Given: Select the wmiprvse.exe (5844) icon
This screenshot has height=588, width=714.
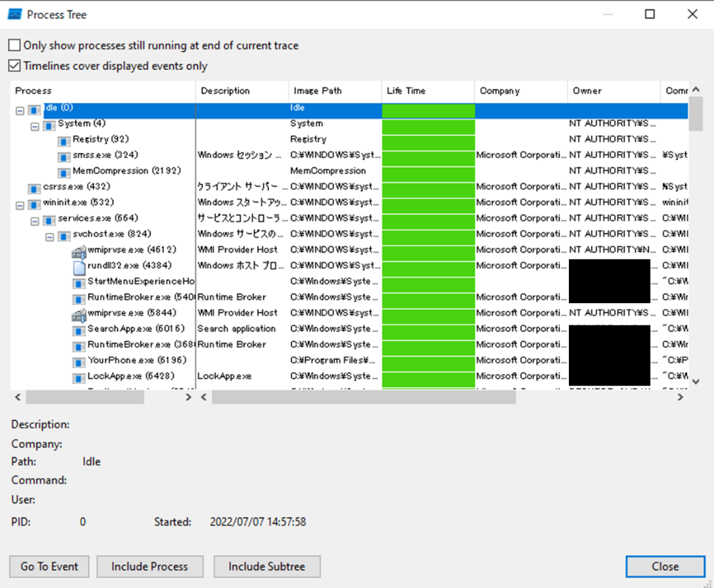Looking at the screenshot, I should tap(79, 313).
